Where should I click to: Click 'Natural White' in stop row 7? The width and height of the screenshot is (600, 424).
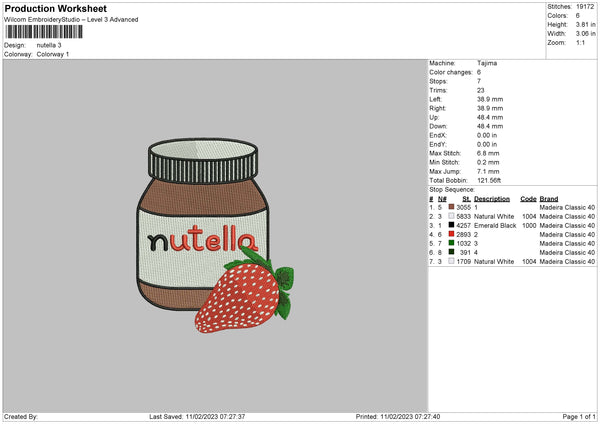coord(494,261)
